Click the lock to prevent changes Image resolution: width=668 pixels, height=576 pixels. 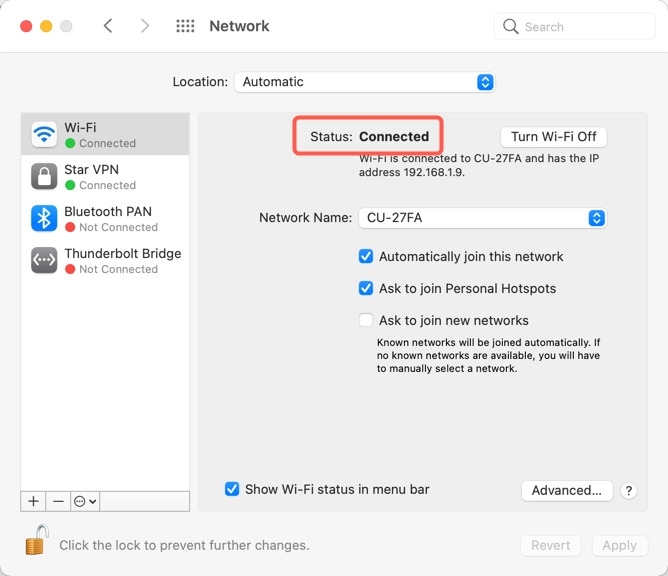(x=36, y=541)
